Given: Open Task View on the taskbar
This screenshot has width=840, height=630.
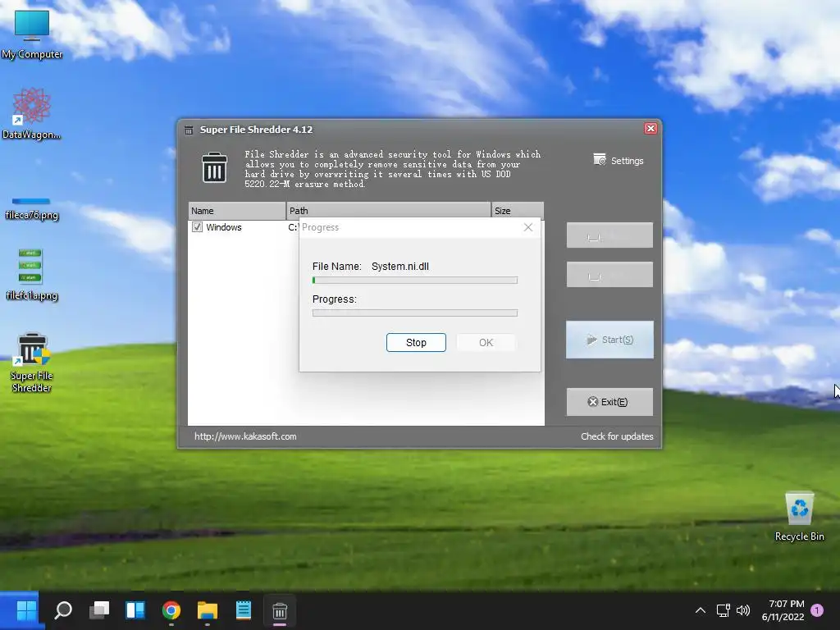Looking at the screenshot, I should tap(99, 610).
